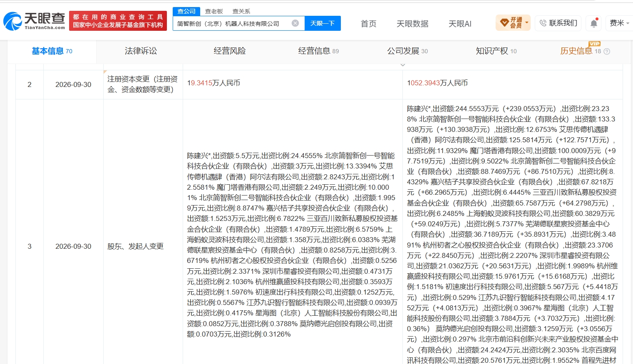Click the 2026-09-30 date in row 3
This screenshot has width=633, height=364.
click(73, 246)
